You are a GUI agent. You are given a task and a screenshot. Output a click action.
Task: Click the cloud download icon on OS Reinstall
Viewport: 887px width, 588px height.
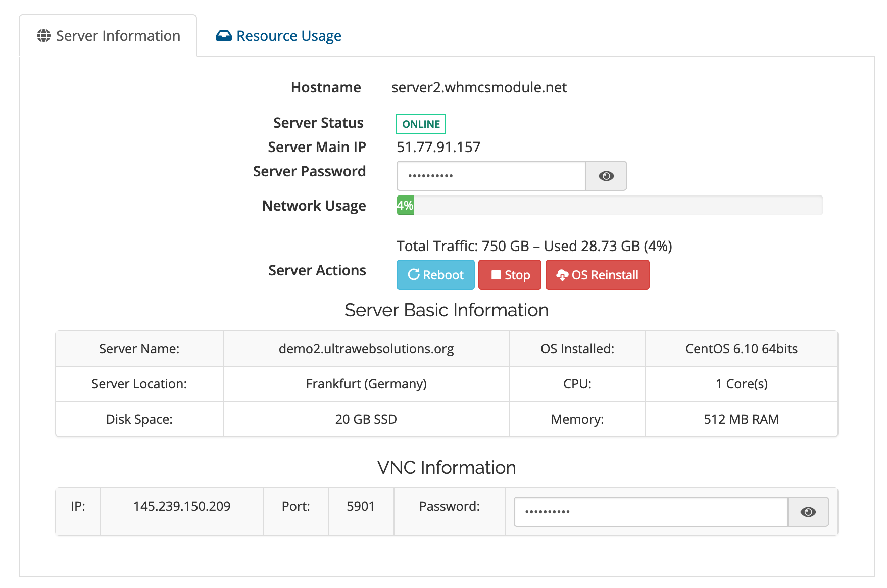point(562,275)
